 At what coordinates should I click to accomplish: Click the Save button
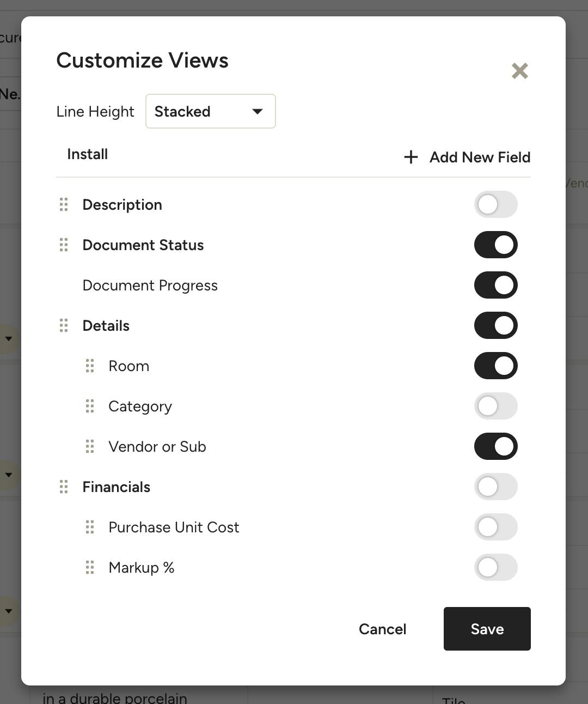(x=487, y=629)
